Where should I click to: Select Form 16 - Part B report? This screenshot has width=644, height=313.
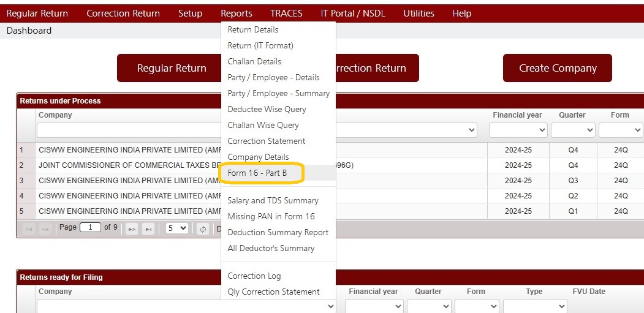coord(257,173)
